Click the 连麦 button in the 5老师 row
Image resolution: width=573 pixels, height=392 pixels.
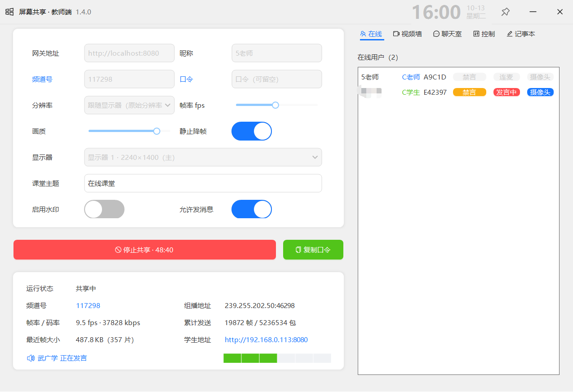tap(506, 77)
